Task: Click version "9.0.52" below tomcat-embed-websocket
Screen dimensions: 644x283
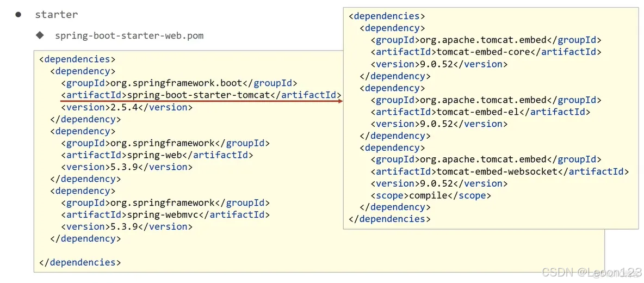Action: coord(439,183)
